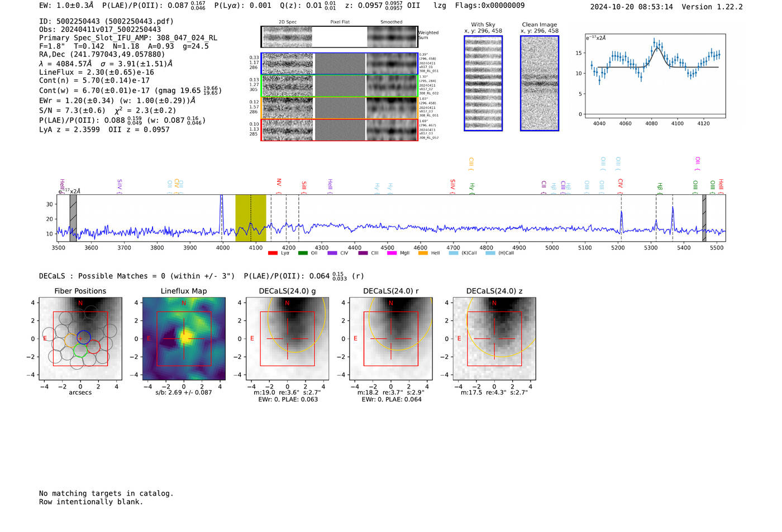782x532 pixels.
Task: Click the orange HeII legend swatch
Action: 423,253
